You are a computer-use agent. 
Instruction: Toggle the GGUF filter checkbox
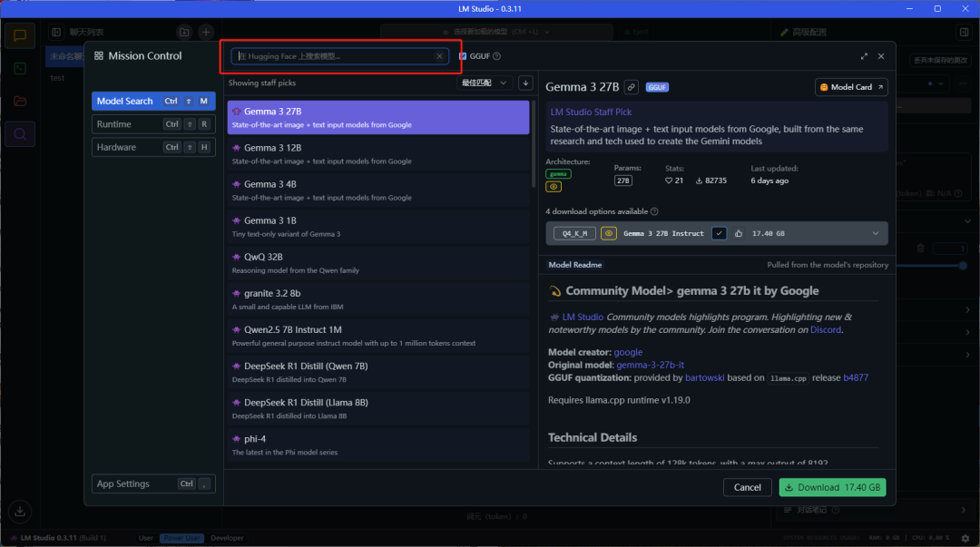coord(463,56)
